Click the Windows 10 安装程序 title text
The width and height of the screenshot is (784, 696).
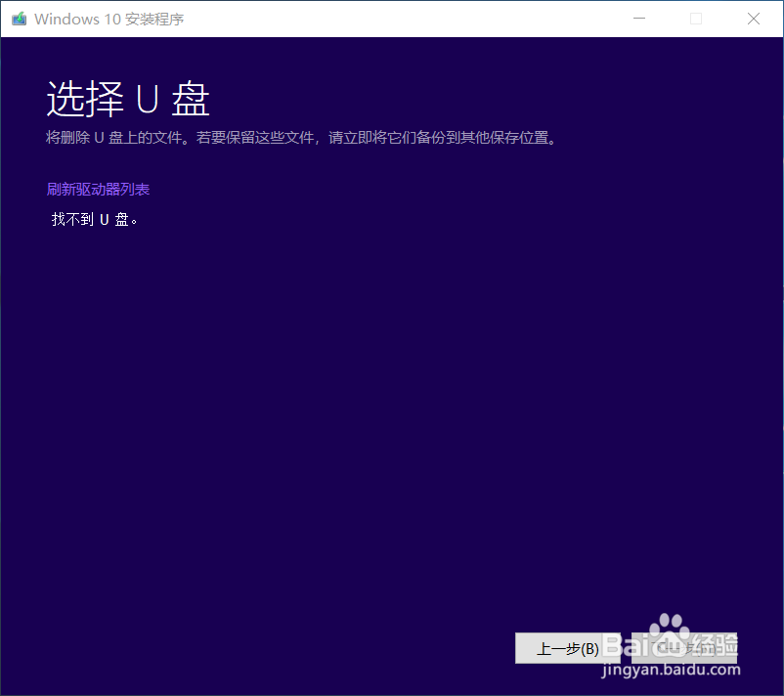[109, 19]
